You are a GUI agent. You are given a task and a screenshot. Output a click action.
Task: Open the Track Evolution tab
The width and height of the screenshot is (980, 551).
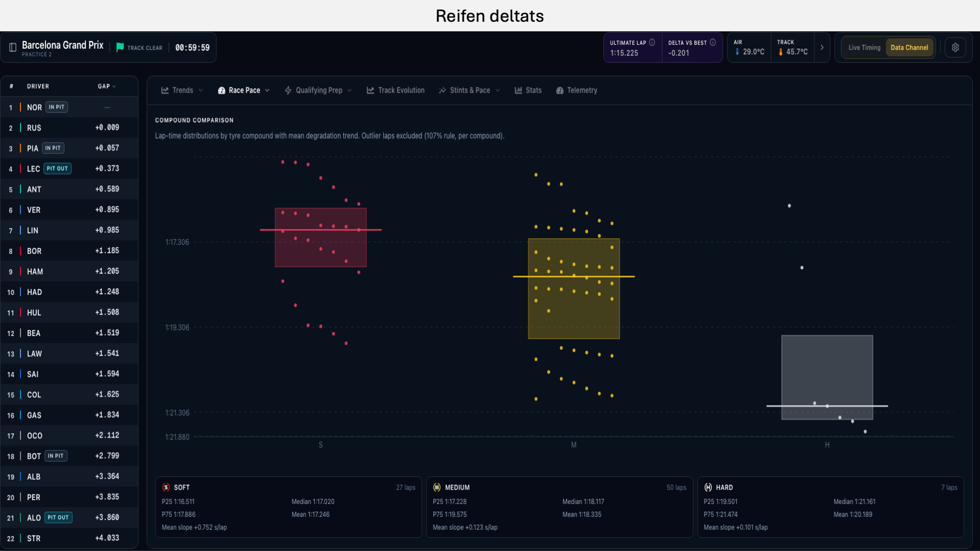click(395, 90)
